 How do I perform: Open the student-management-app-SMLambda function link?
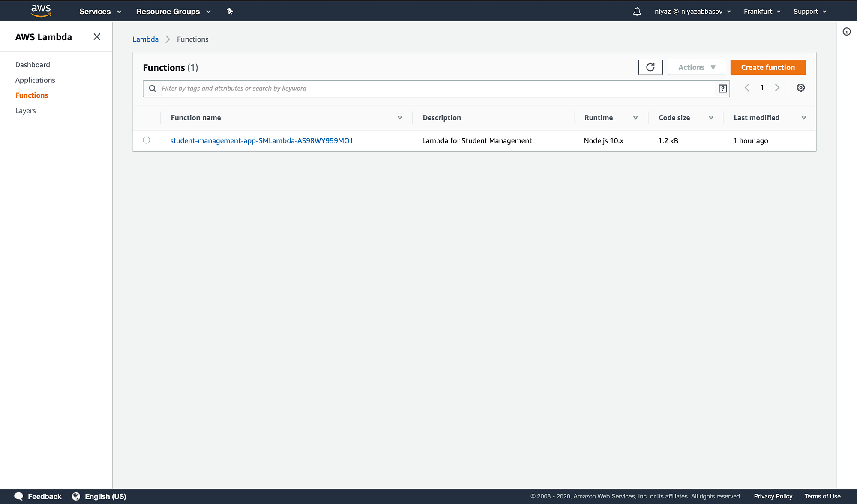click(261, 140)
